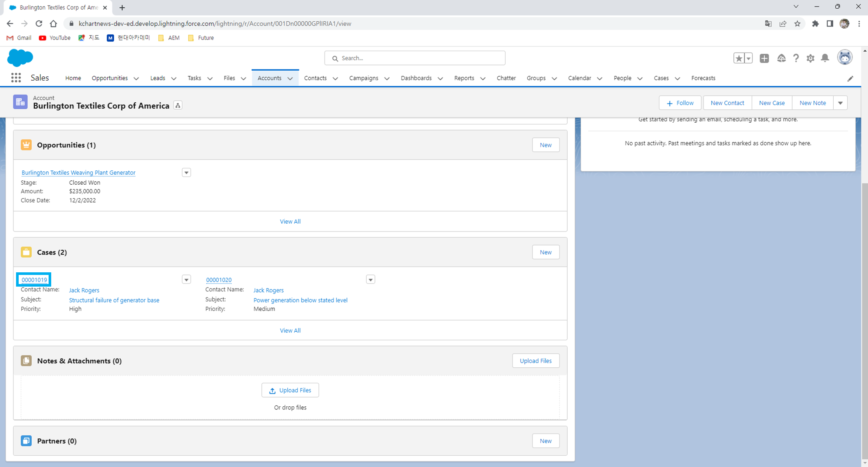The height and width of the screenshot is (467, 868).
Task: Click Upload Files in drop zone
Action: [x=290, y=390]
